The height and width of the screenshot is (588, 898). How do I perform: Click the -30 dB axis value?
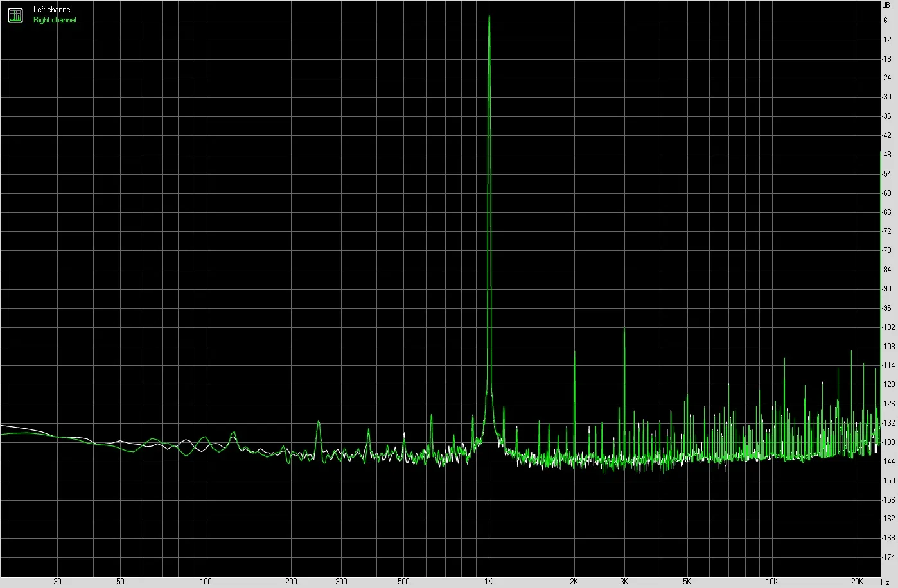point(886,97)
